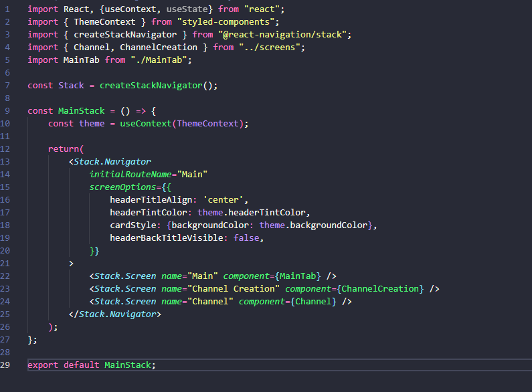Screen dimensions: 532x392
Task: Click "useContext" on line 10
Action: (x=146, y=124)
